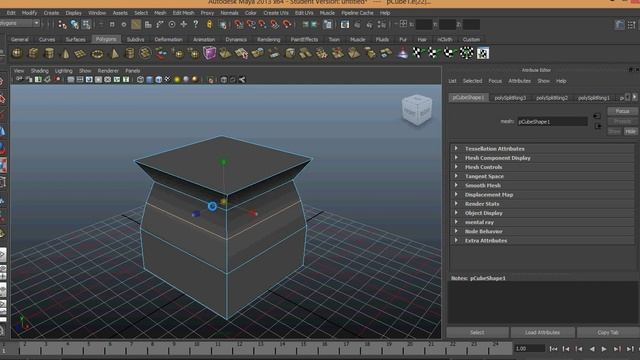Go to the start of playback range
Screen dimensions: 640x360
[553, 349]
